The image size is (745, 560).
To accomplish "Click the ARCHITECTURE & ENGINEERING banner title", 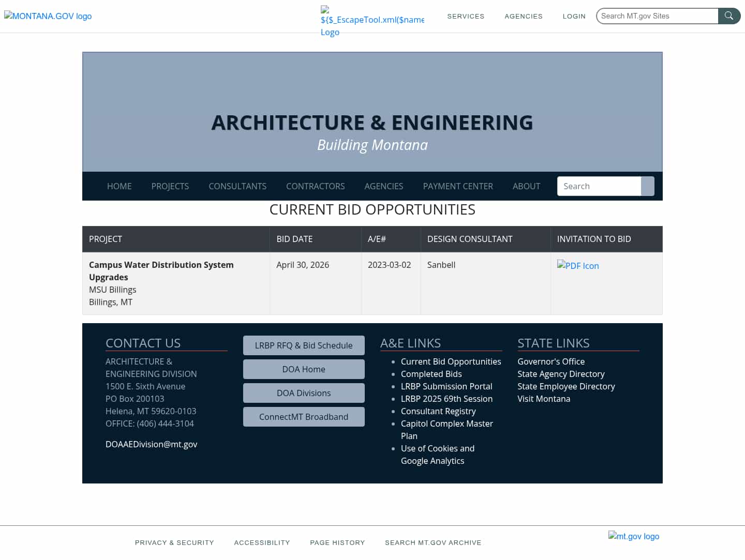I will pyautogui.click(x=373, y=123).
